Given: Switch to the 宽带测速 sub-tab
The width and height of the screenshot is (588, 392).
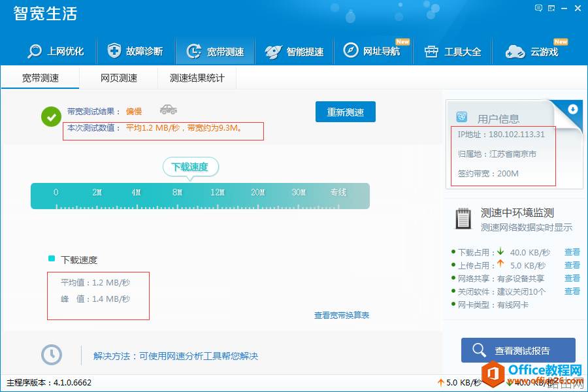Looking at the screenshot, I should pos(40,78).
